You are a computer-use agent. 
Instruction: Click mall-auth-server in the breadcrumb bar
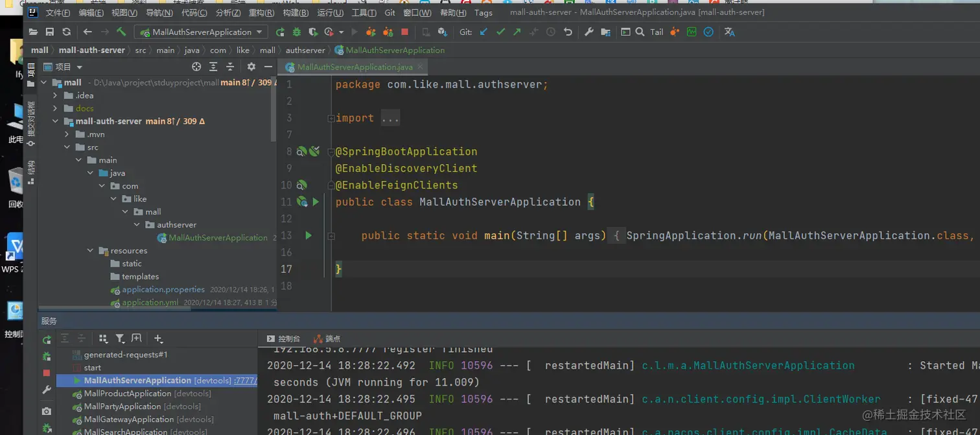(x=91, y=50)
